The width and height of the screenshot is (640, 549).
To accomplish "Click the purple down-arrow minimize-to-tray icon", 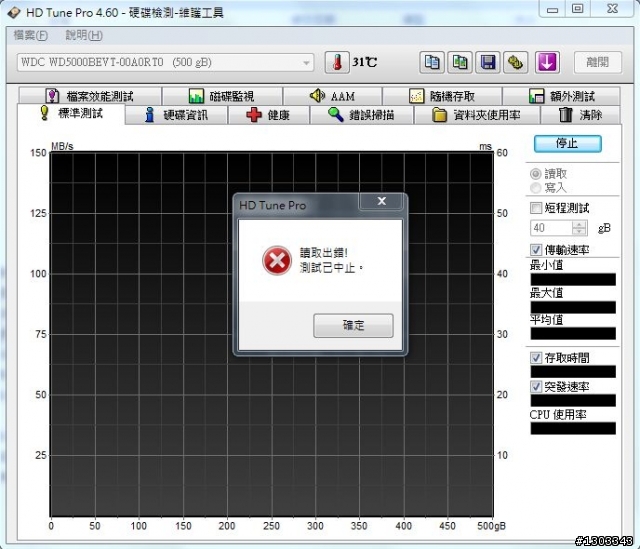I will pyautogui.click(x=547, y=62).
